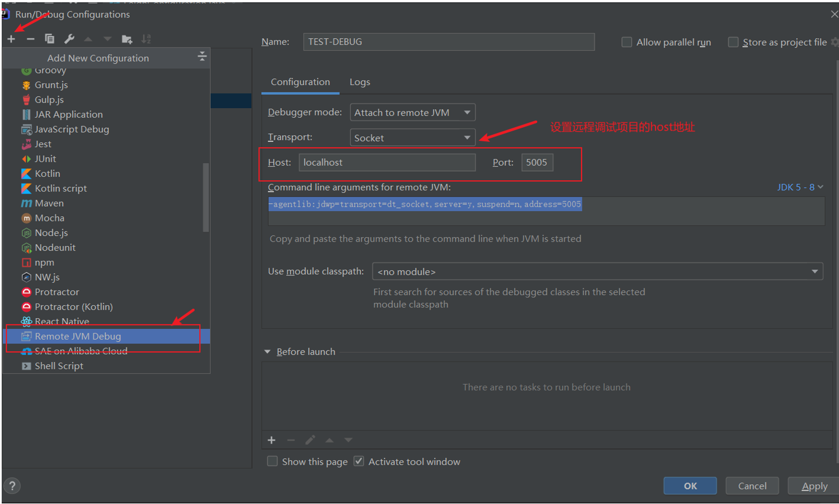Open the Transport dropdown showing Socket
The width and height of the screenshot is (839, 504).
(413, 137)
